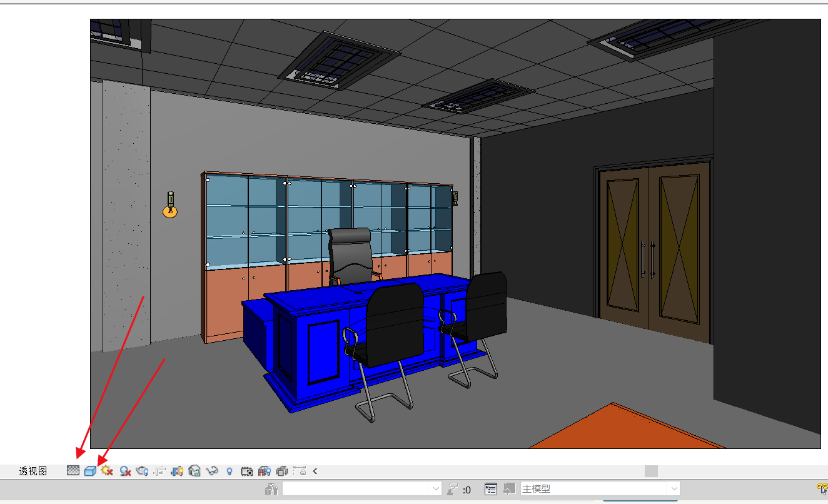This screenshot has width=828, height=504.
Task: Open the Visual Style cube icon
Action: (x=90, y=471)
